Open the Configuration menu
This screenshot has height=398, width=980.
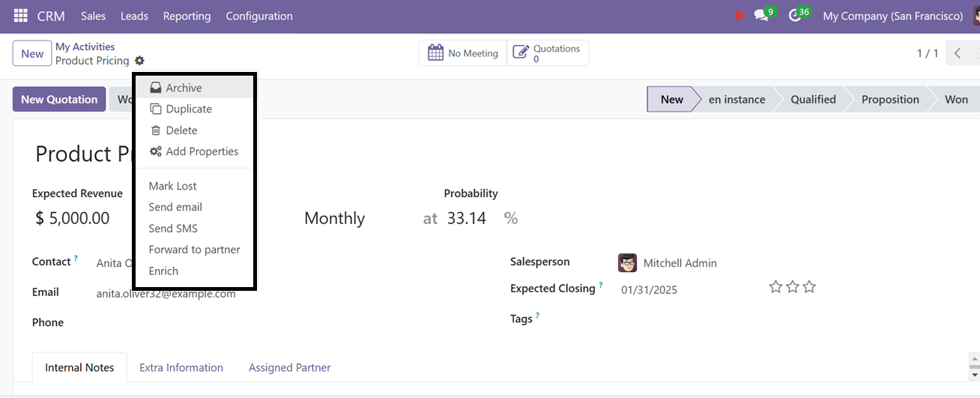pos(259,16)
